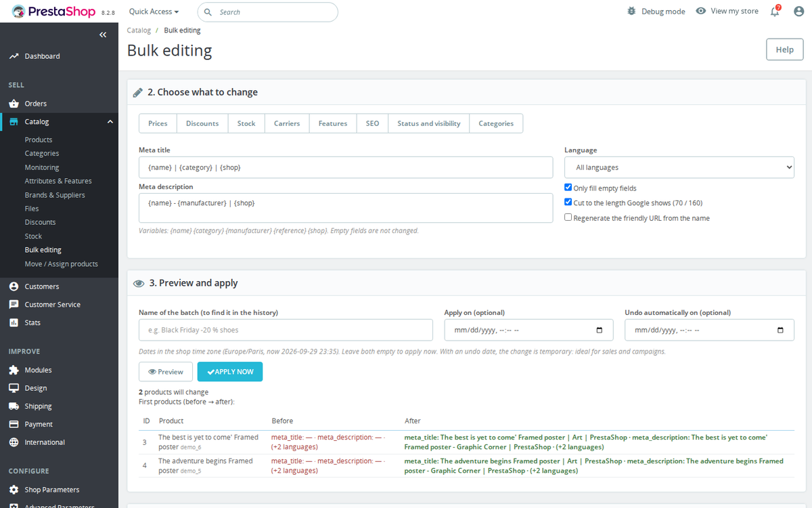Open Categories in the sidebar
This screenshot has height=508, width=812.
[x=42, y=153]
